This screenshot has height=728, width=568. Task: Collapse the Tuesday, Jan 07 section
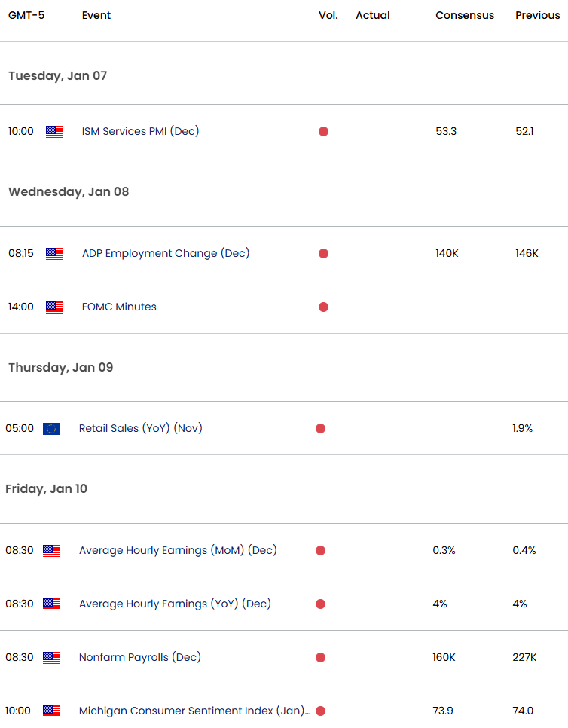pyautogui.click(x=57, y=75)
